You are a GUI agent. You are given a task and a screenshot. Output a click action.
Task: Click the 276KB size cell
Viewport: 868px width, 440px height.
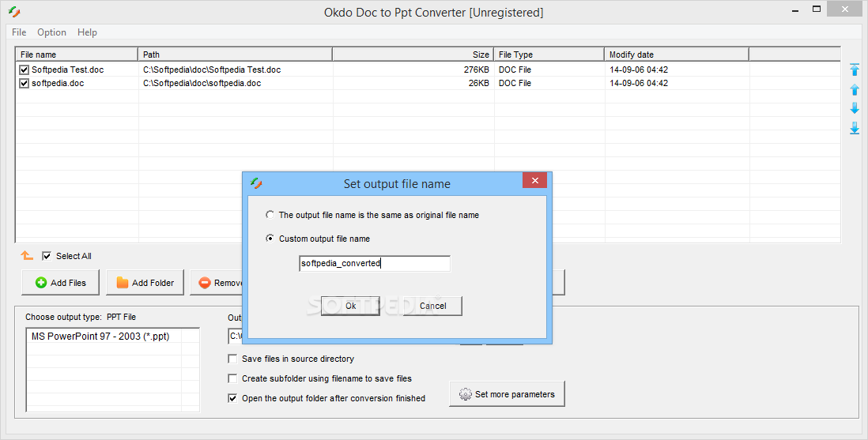click(x=477, y=70)
